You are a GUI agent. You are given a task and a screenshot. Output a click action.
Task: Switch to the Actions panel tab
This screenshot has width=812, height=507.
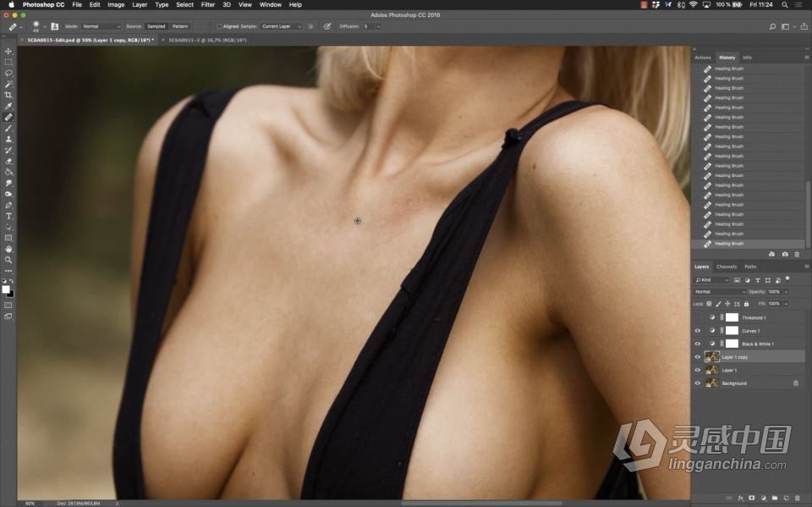(703, 58)
